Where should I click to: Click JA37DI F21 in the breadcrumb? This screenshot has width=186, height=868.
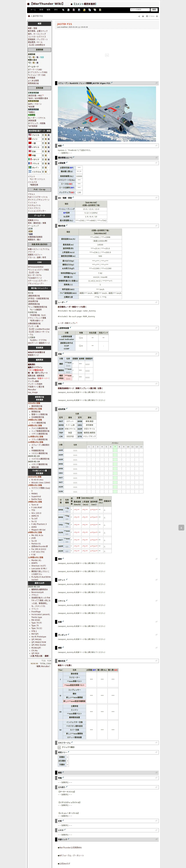[x=38, y=16]
